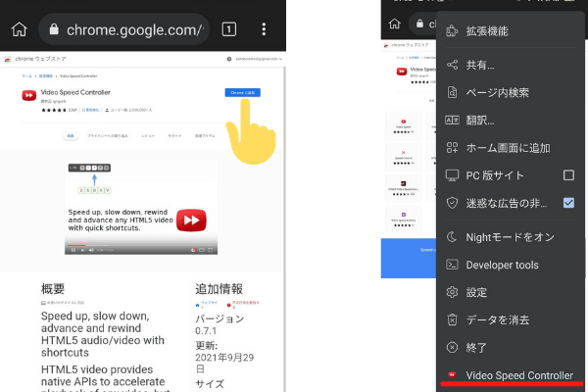Check the PC 版サイト checkbox
Viewport: 588px width, 392px height.
tap(568, 175)
